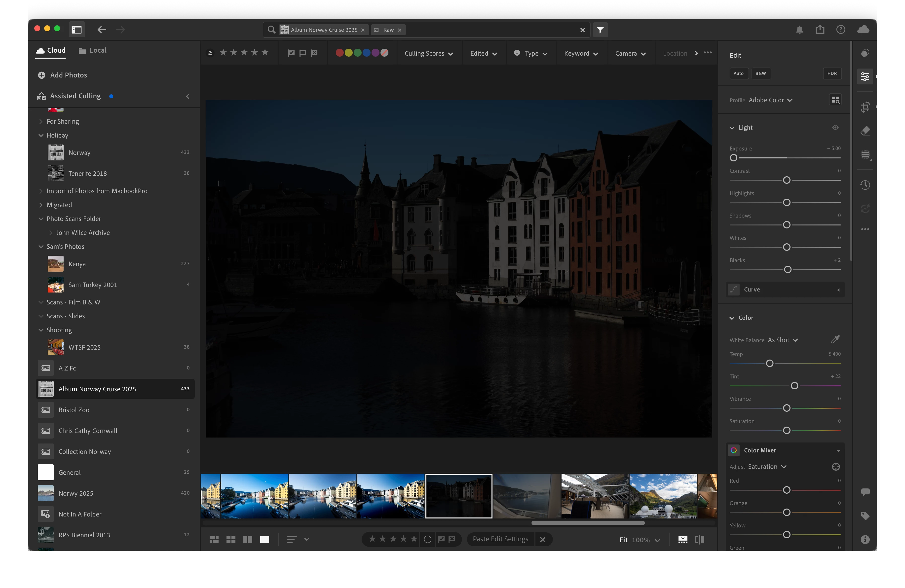Toggle the show original compare view
Image resolution: width=905 pixels, height=588 pixels.
tap(700, 539)
